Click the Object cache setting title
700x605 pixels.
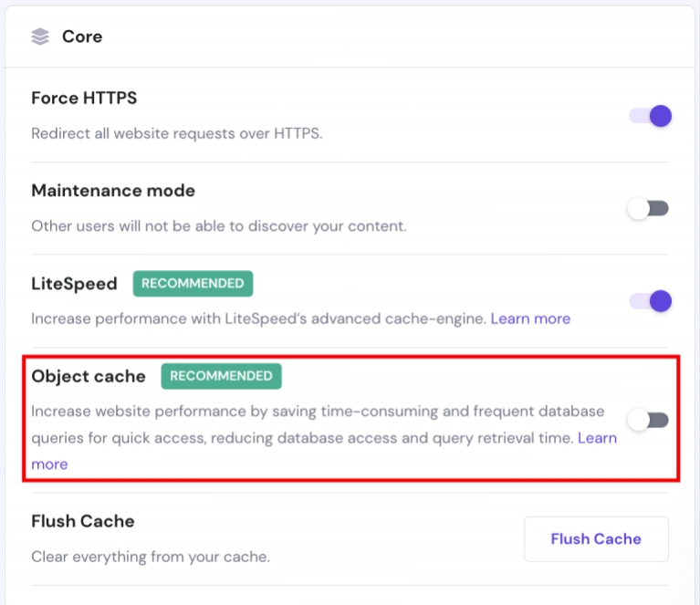(x=89, y=376)
